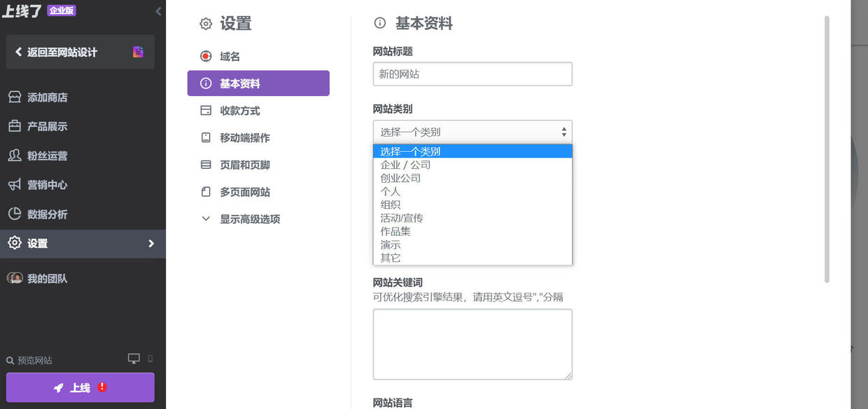Open the 营销中心 megaphone icon
The image size is (868, 409).
click(14, 185)
